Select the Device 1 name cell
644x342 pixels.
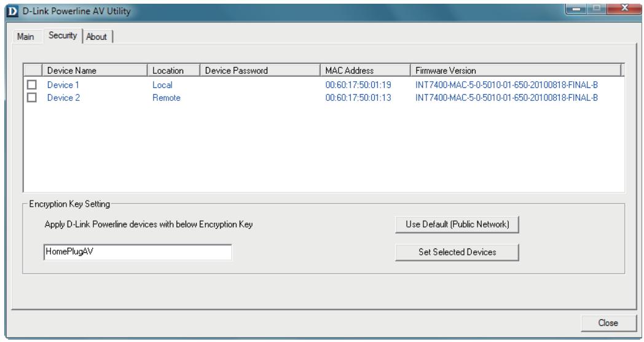63,85
